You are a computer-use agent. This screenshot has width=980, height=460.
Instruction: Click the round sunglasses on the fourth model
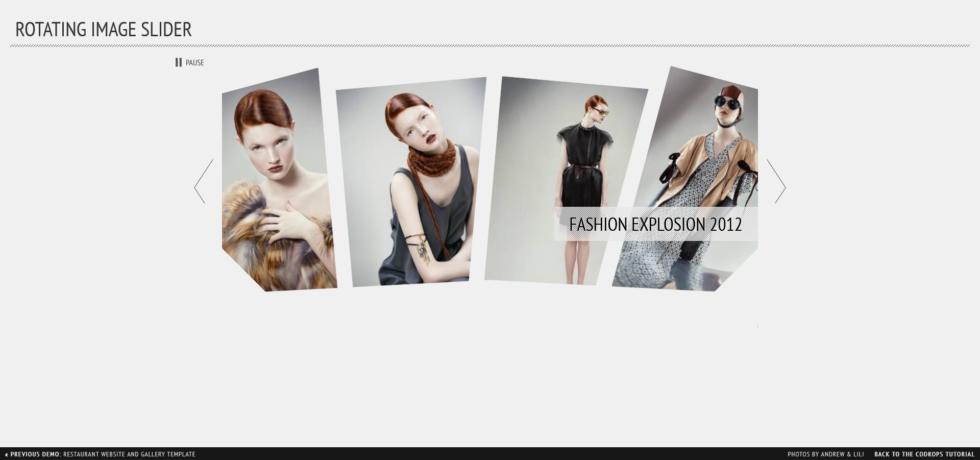click(x=728, y=104)
